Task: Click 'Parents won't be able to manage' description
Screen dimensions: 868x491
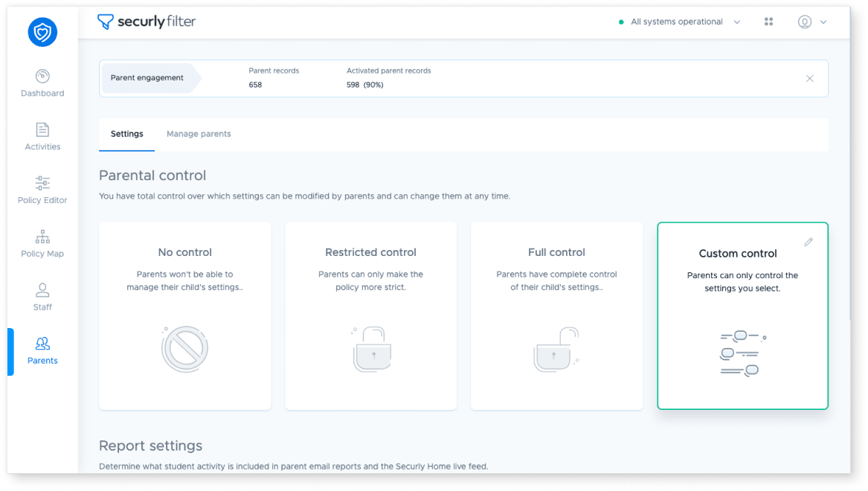Action: click(185, 280)
